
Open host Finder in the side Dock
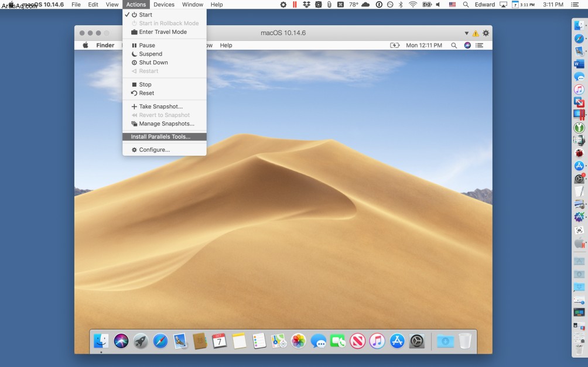click(x=579, y=26)
